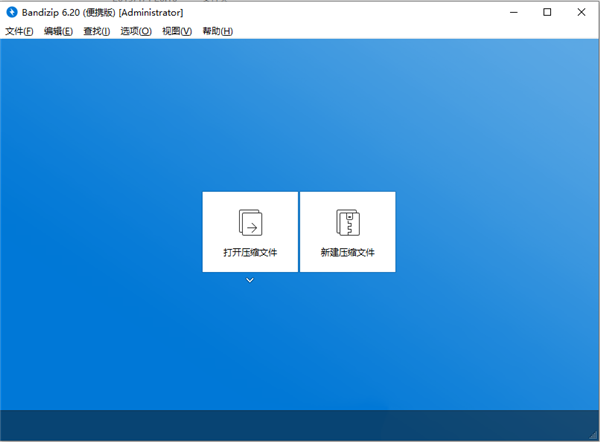
Task: Open the 视图(V) menu
Action: click(177, 31)
